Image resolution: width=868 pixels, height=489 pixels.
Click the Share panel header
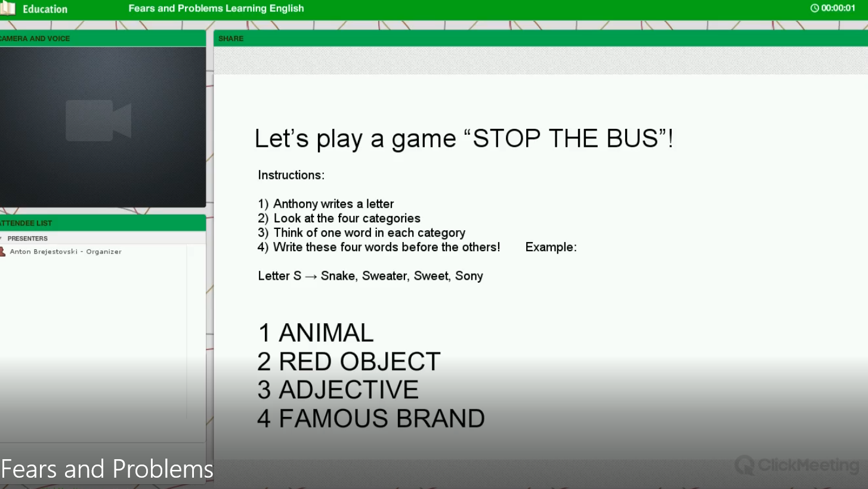point(231,39)
